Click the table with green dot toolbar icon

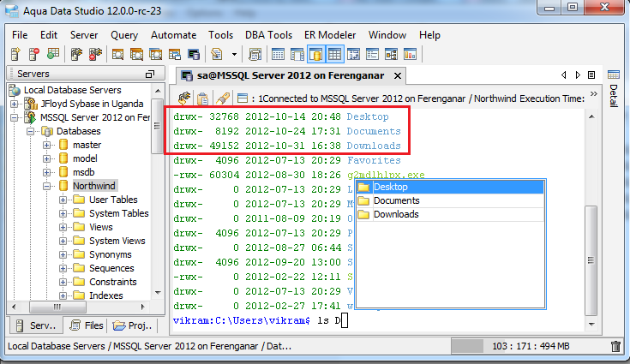point(53,54)
